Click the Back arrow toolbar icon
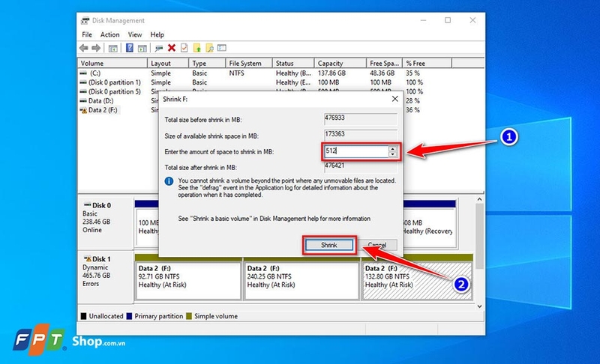600x364 pixels. click(83, 48)
